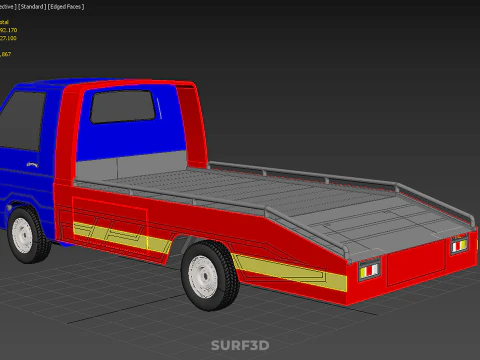Viewport: 480px width, 360px height.
Task: Select the truck's rear wheel in viewport
Action: point(210,276)
